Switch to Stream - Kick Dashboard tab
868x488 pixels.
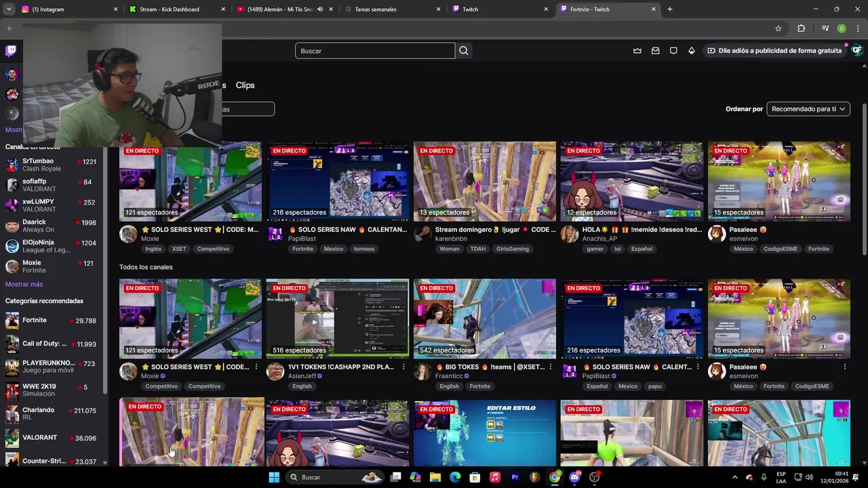point(177,9)
